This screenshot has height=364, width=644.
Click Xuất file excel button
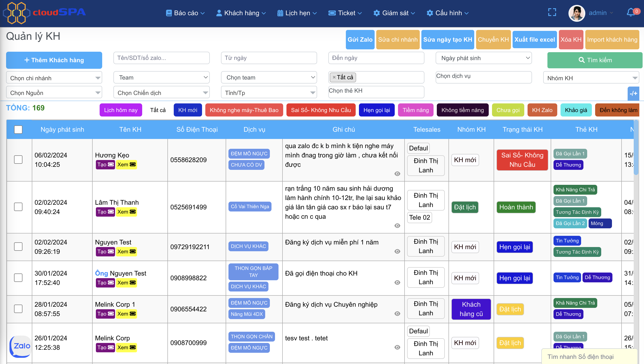(x=534, y=40)
